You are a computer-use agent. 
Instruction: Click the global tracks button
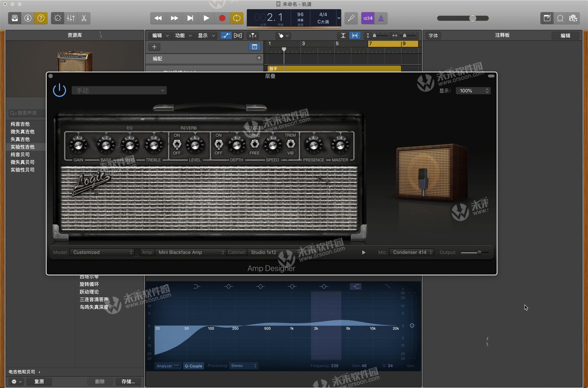pos(255,47)
